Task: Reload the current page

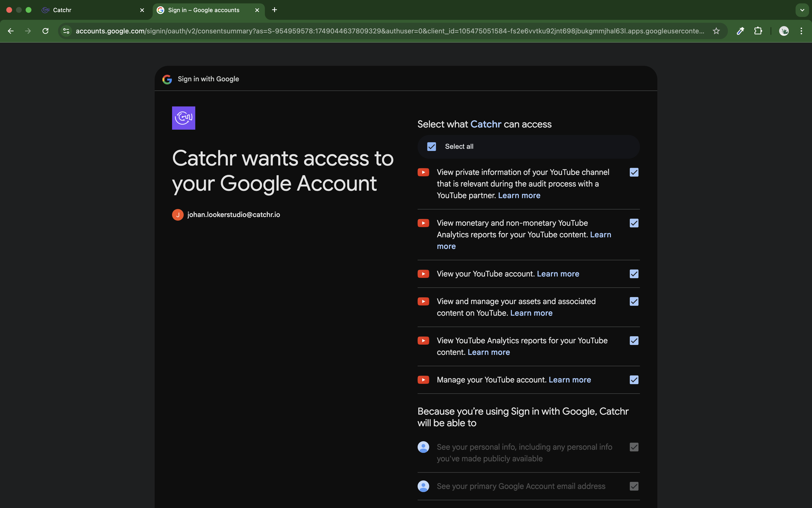Action: point(45,31)
